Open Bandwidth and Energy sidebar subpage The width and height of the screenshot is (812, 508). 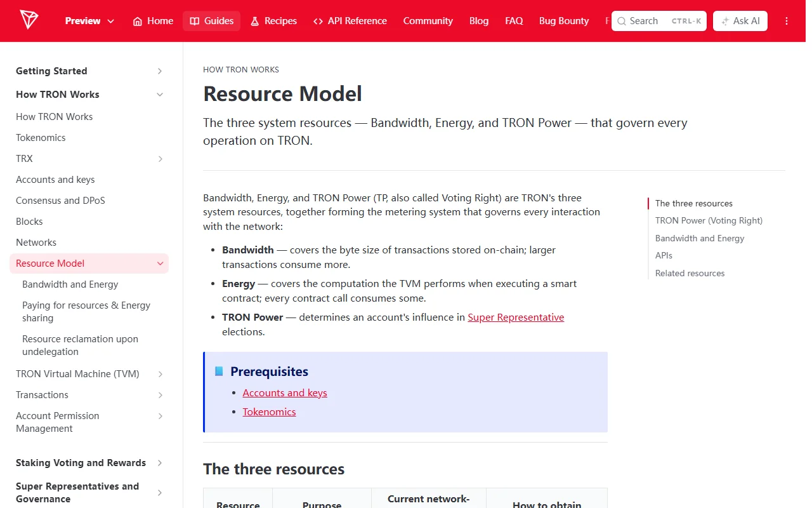(x=70, y=284)
